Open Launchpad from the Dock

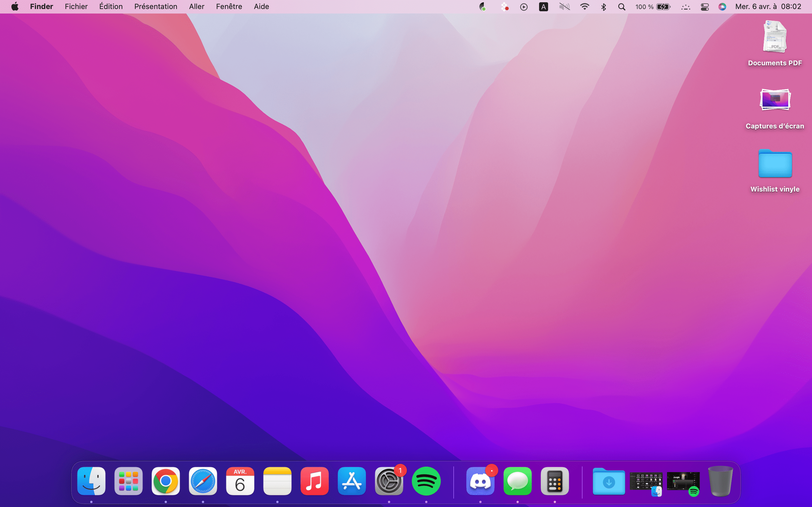pyautogui.click(x=129, y=481)
